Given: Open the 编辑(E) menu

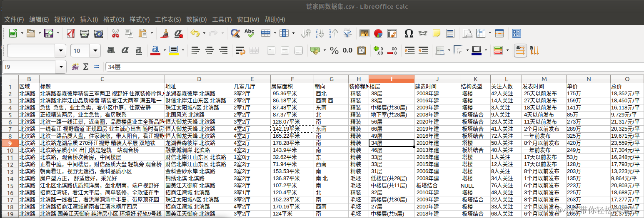Looking at the screenshot, I should point(39,20).
